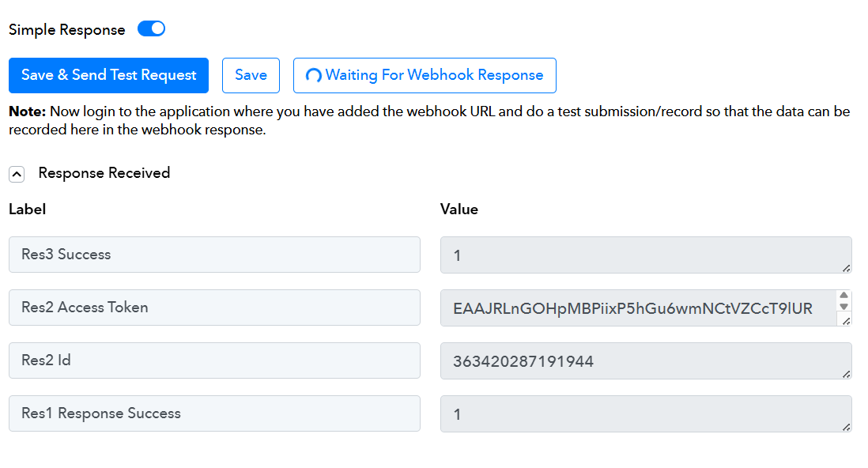The height and width of the screenshot is (468, 868).
Task: Select the Res2 Access Token label field
Action: (214, 308)
